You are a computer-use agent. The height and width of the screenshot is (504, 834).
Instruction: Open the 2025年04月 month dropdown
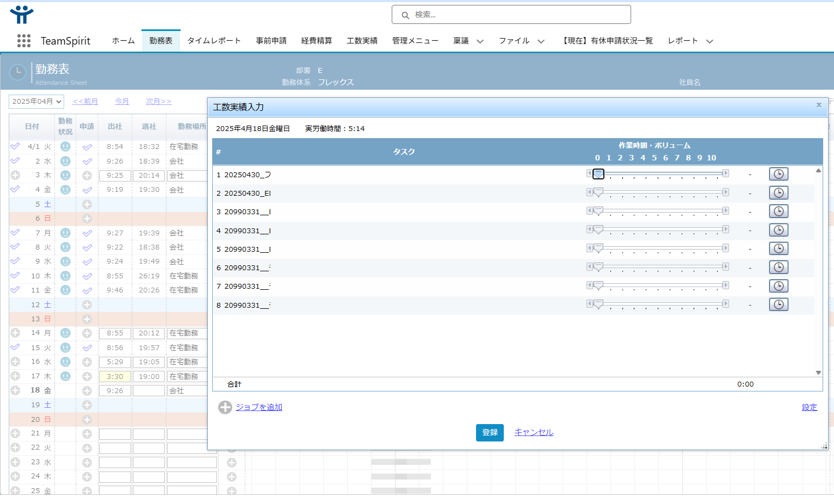pyautogui.click(x=36, y=102)
